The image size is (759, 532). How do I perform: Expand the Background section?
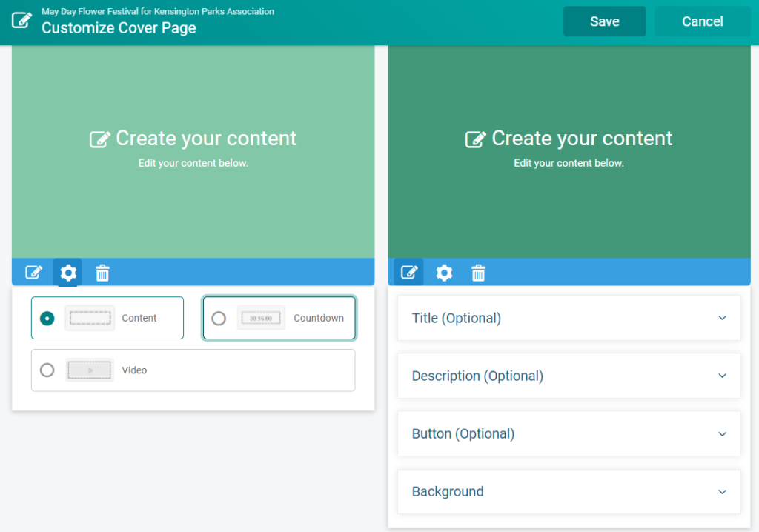pyautogui.click(x=569, y=492)
